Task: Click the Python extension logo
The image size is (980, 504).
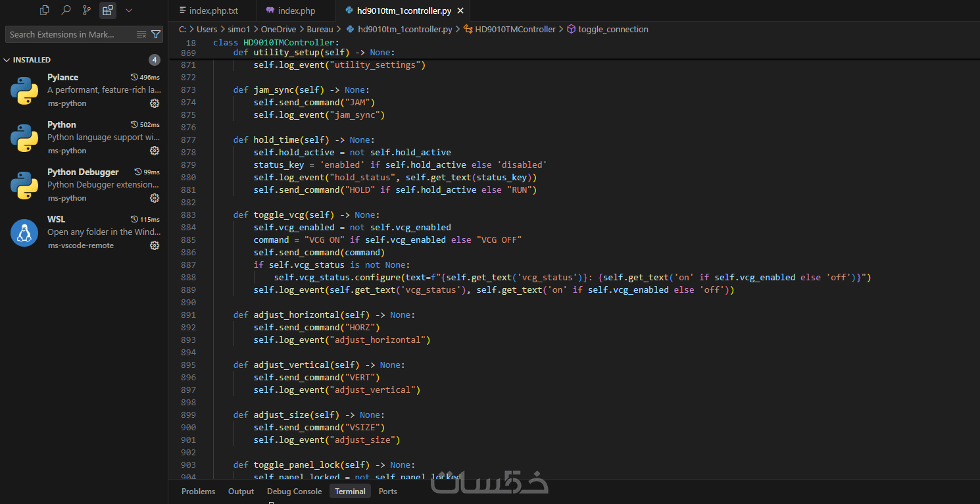Action: (x=24, y=138)
